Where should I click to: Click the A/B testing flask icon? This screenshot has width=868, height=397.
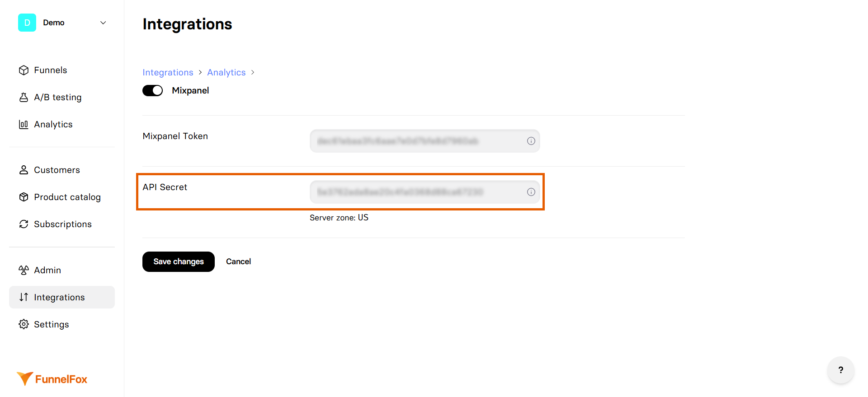click(x=24, y=97)
